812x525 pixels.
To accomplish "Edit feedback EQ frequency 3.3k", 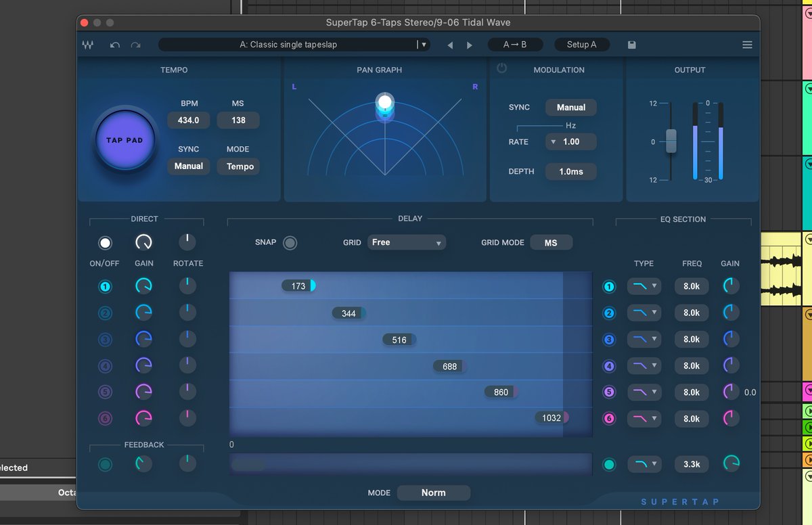I will point(692,464).
